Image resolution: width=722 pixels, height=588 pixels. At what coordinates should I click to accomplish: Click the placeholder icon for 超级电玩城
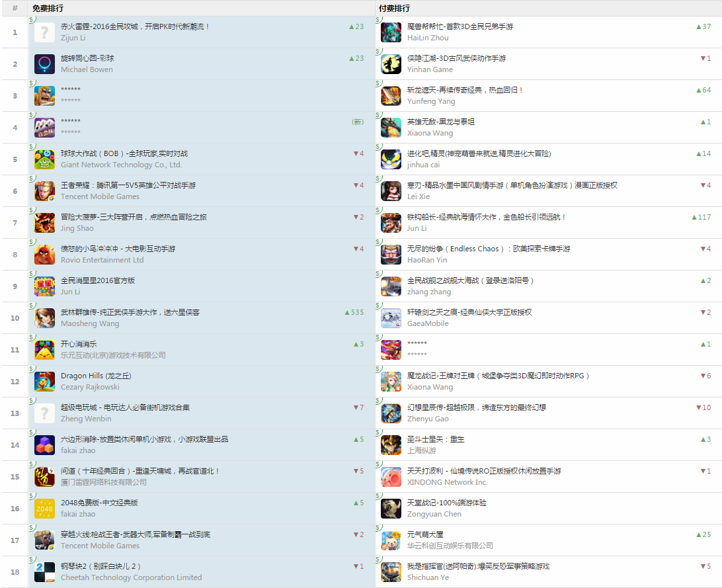click(x=45, y=413)
